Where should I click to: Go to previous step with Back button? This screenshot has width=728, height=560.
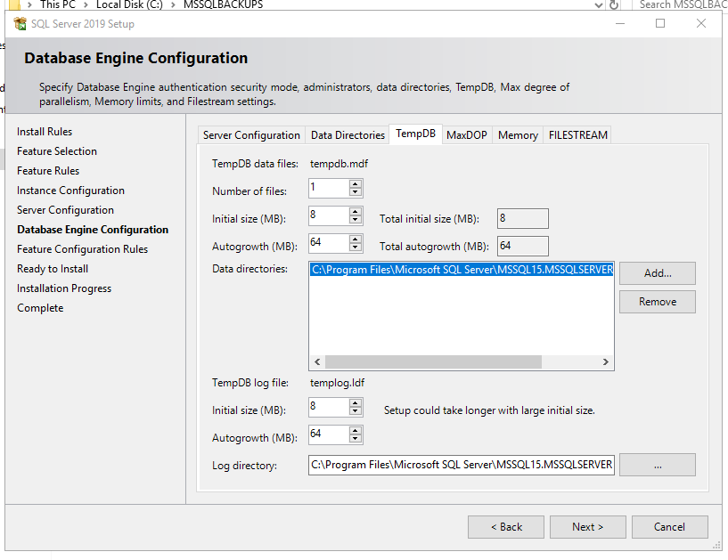click(506, 527)
